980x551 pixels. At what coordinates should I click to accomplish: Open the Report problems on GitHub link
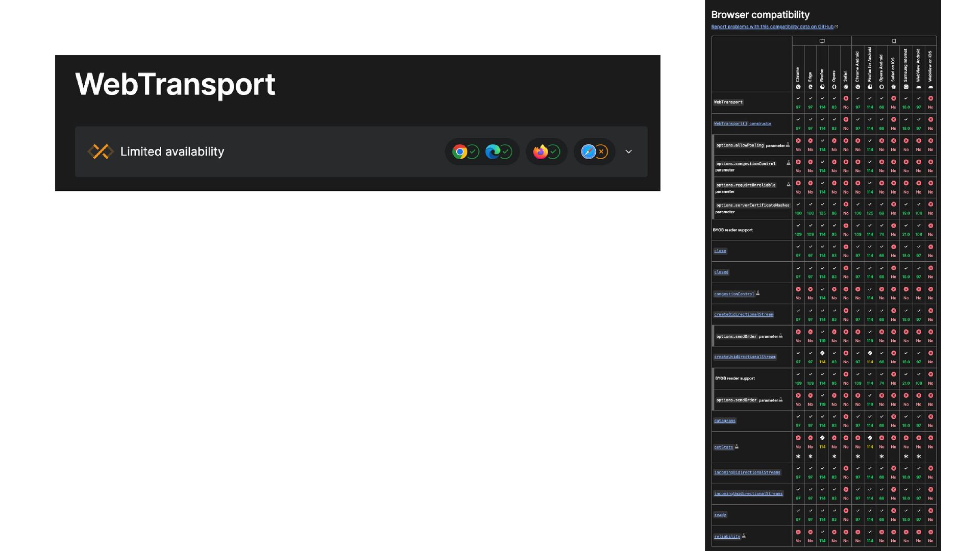(x=772, y=27)
